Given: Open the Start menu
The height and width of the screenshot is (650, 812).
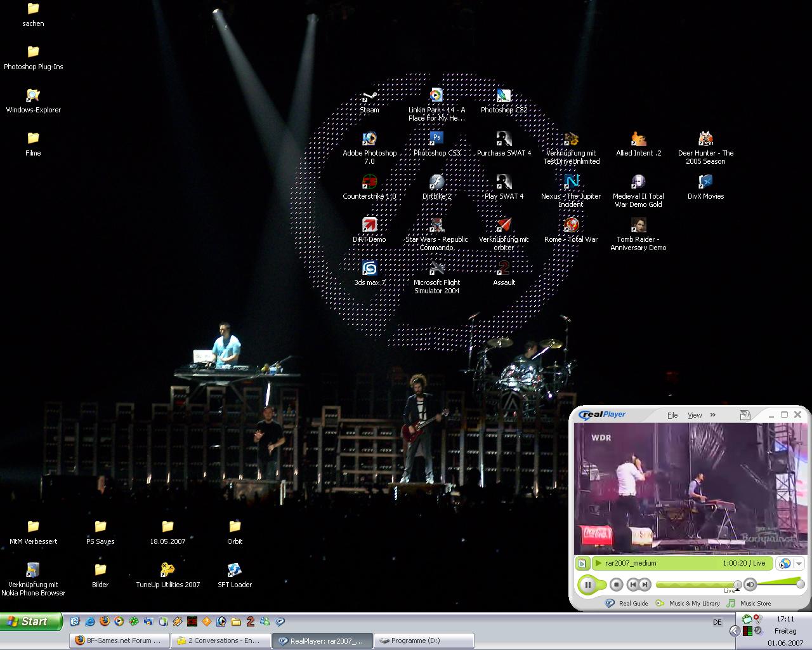Looking at the screenshot, I should click(x=31, y=621).
